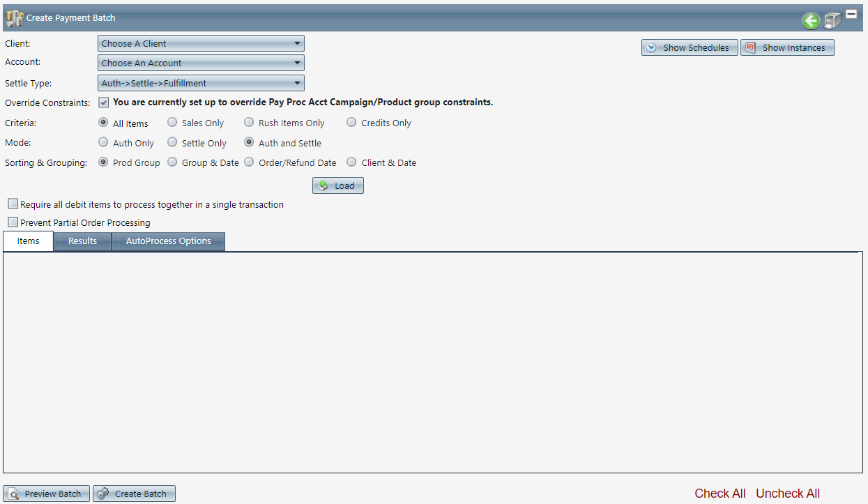Choose Settle Only mode
Viewport: 868px width, 504px height.
click(172, 142)
